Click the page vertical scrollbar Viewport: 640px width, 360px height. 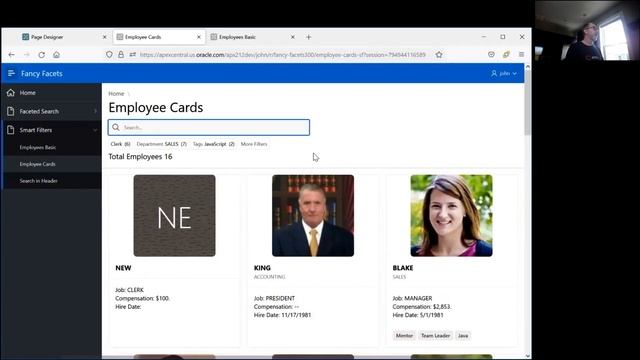[527, 102]
